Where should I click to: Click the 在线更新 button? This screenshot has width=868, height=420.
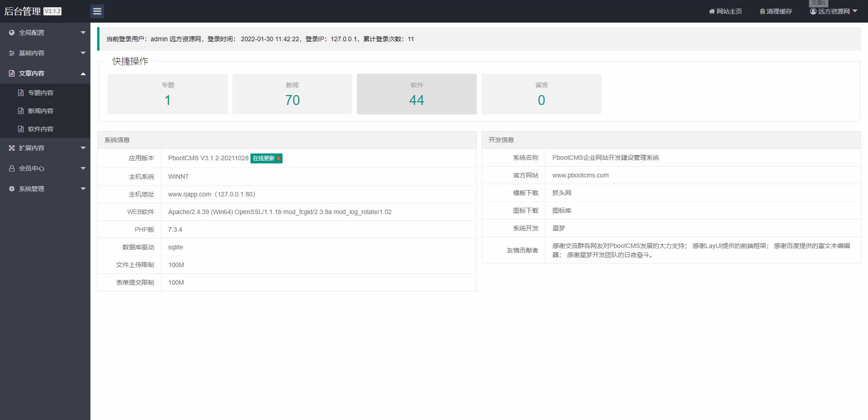(x=266, y=158)
